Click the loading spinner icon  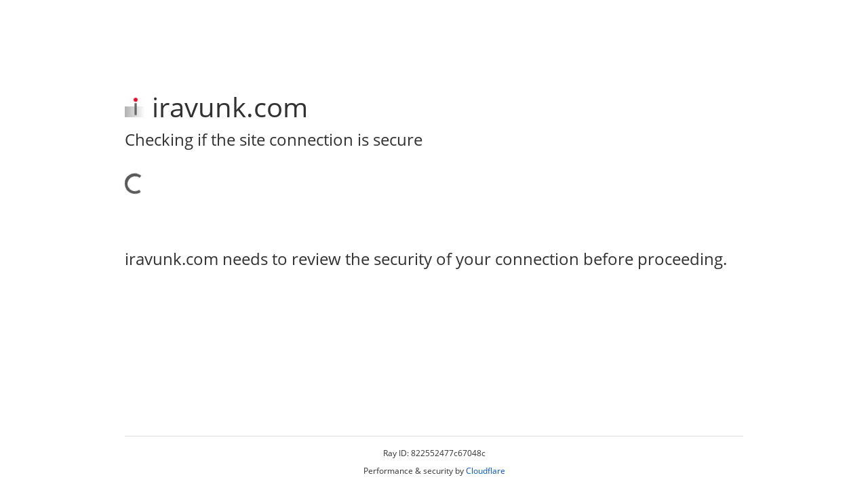tap(134, 184)
